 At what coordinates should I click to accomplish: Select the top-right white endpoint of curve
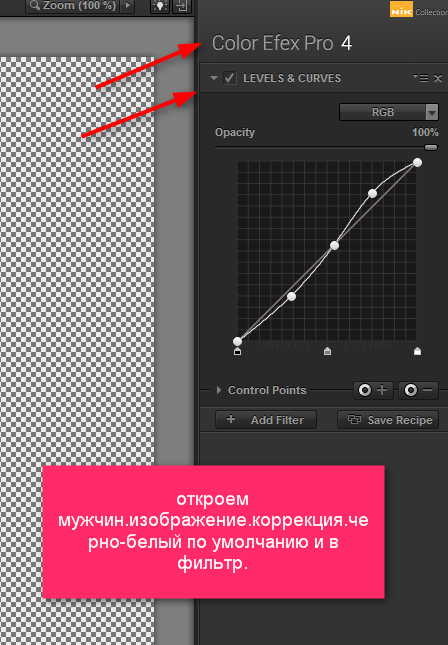pyautogui.click(x=417, y=162)
